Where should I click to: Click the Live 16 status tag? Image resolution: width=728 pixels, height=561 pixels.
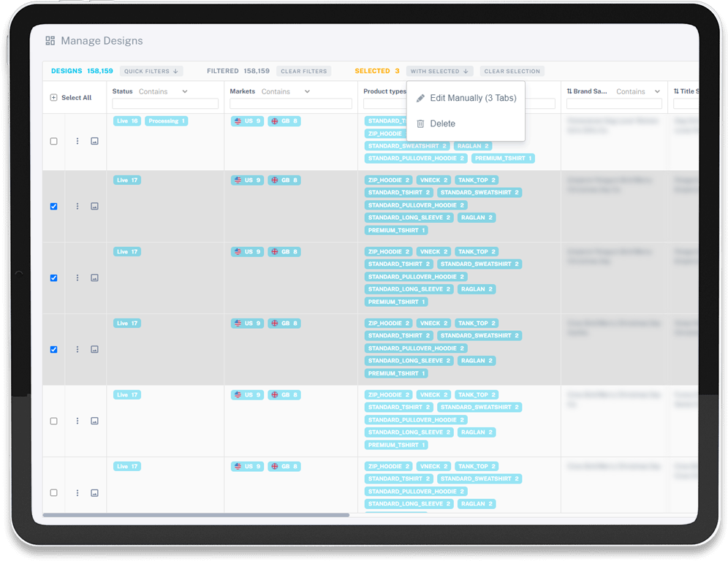[x=127, y=121]
